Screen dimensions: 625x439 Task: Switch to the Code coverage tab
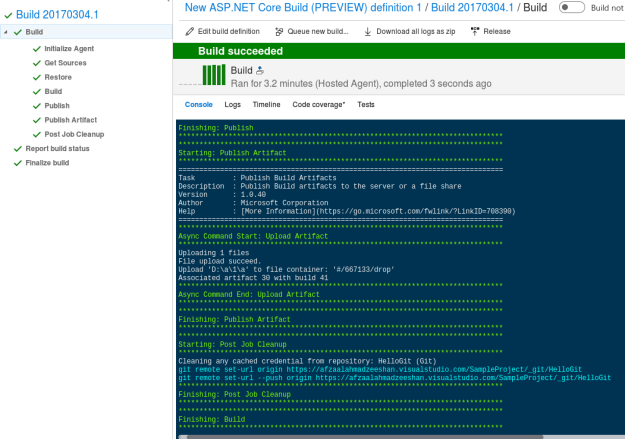(318, 104)
